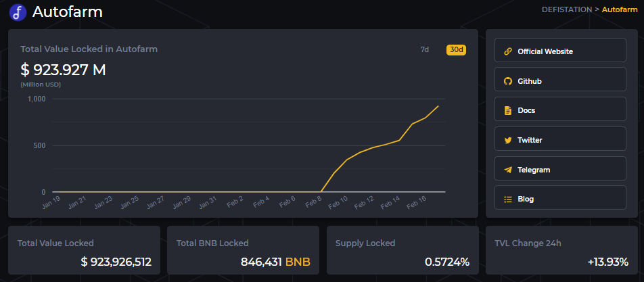Click the (Million USD) unit label
This screenshot has width=644, height=282.
click(x=41, y=85)
